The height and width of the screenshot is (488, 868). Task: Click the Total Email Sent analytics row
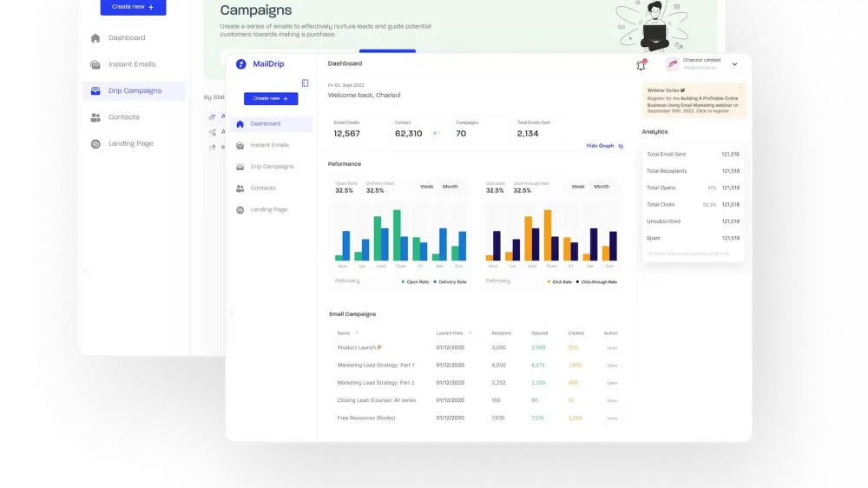pos(693,155)
